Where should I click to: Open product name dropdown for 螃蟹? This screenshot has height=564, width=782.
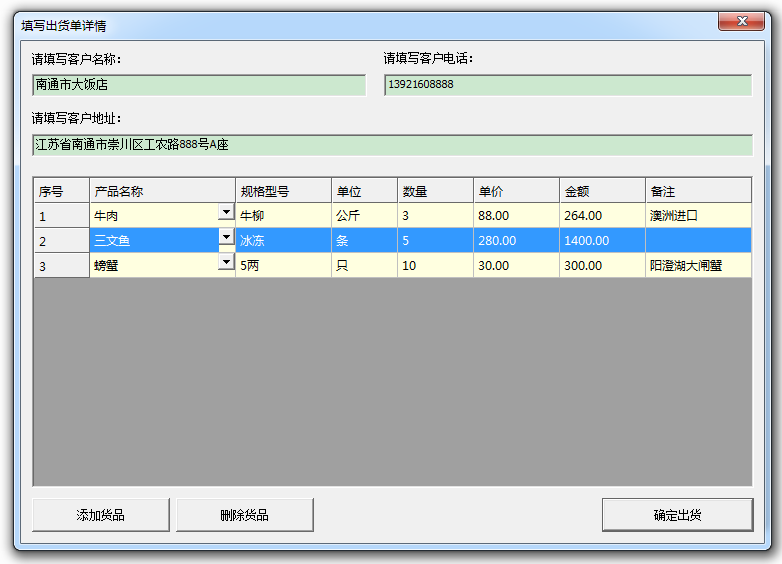pyautogui.click(x=226, y=262)
